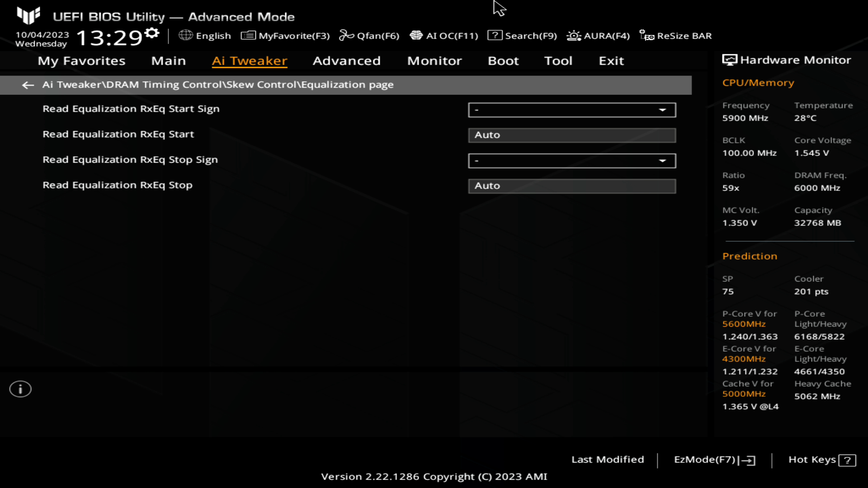Click the Prediction section heading

click(750, 256)
